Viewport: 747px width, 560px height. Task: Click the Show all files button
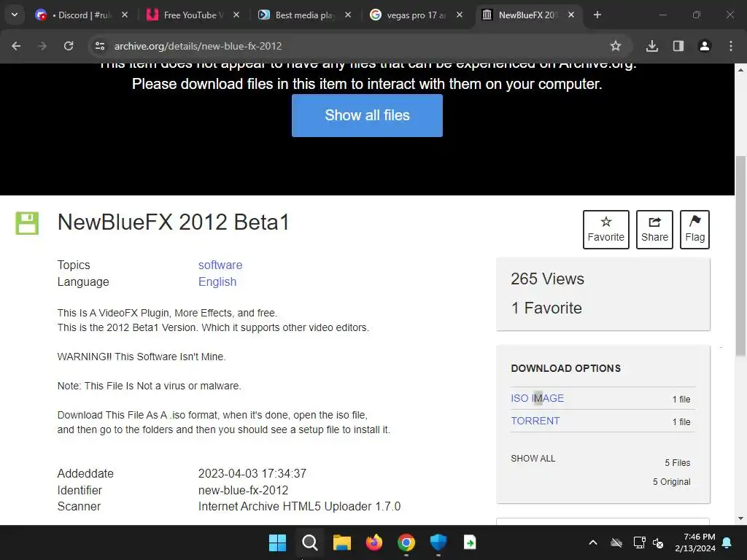pyautogui.click(x=367, y=115)
